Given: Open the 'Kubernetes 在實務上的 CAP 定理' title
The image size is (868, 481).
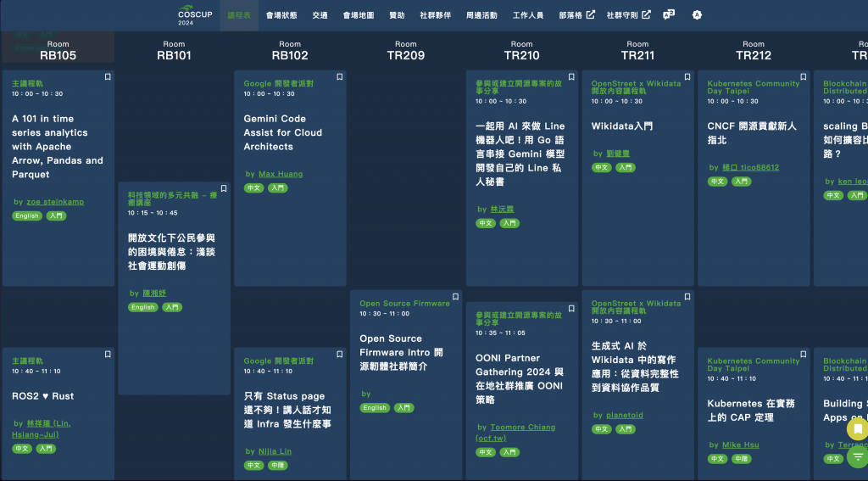Looking at the screenshot, I should pyautogui.click(x=751, y=411).
